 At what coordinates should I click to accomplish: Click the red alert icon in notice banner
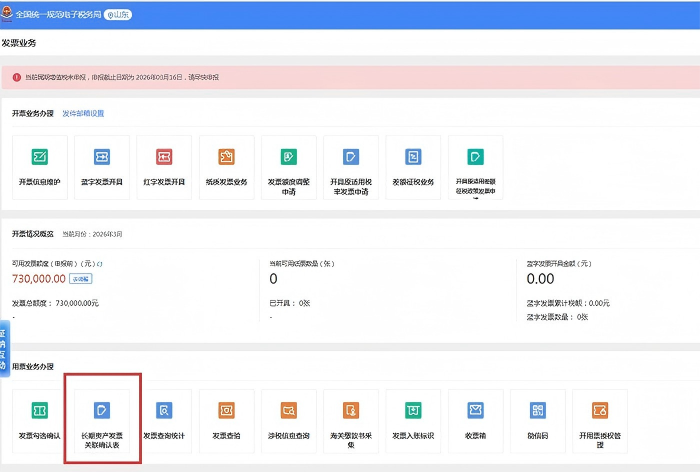(x=17, y=77)
